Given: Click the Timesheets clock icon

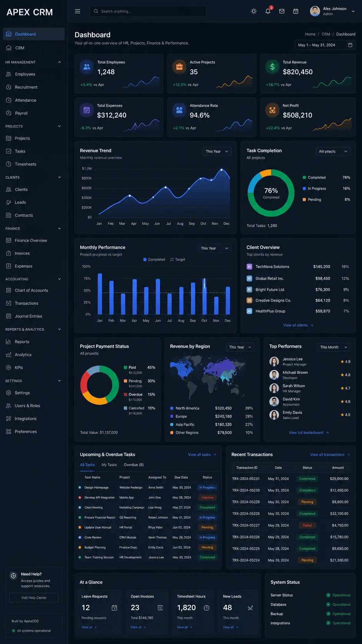Looking at the screenshot, I should click(x=8, y=164).
